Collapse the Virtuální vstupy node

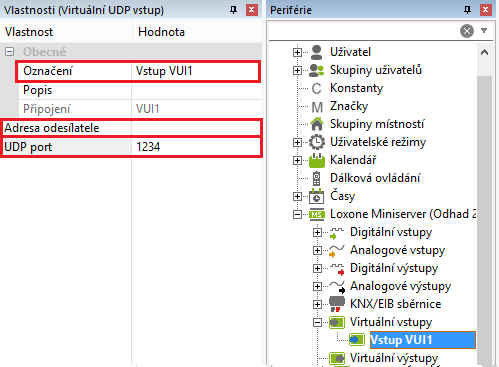click(317, 322)
